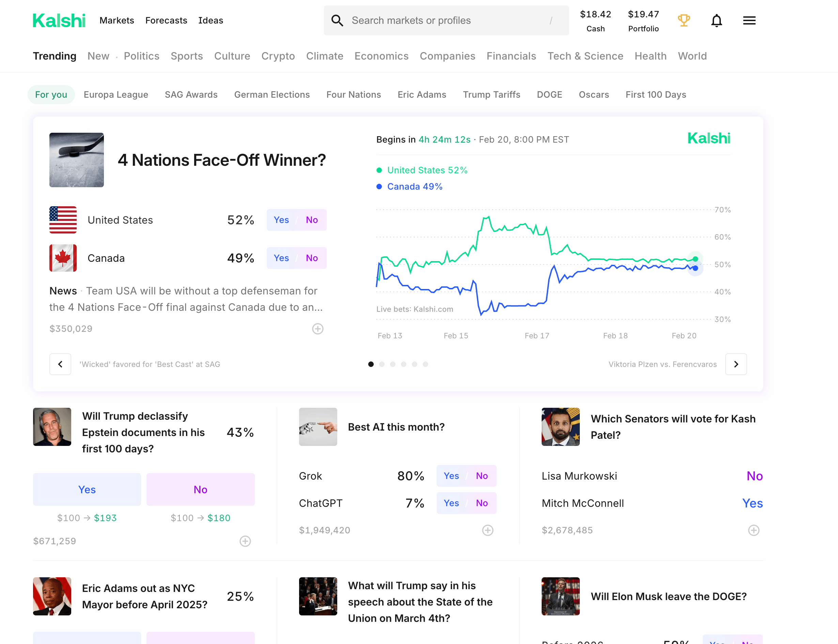Viewport: 838px width, 644px height.
Task: Select the Oscars topic filter
Action: [x=593, y=95]
